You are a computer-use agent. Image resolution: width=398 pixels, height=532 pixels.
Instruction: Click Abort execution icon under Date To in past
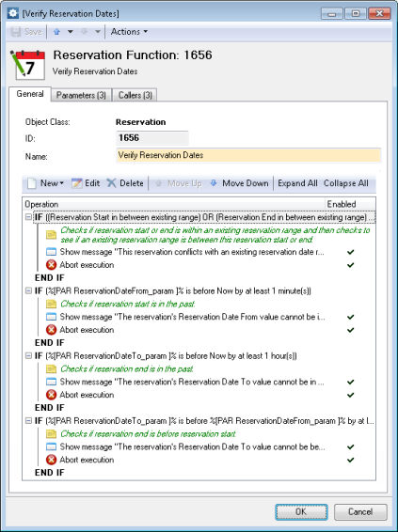pos(51,395)
